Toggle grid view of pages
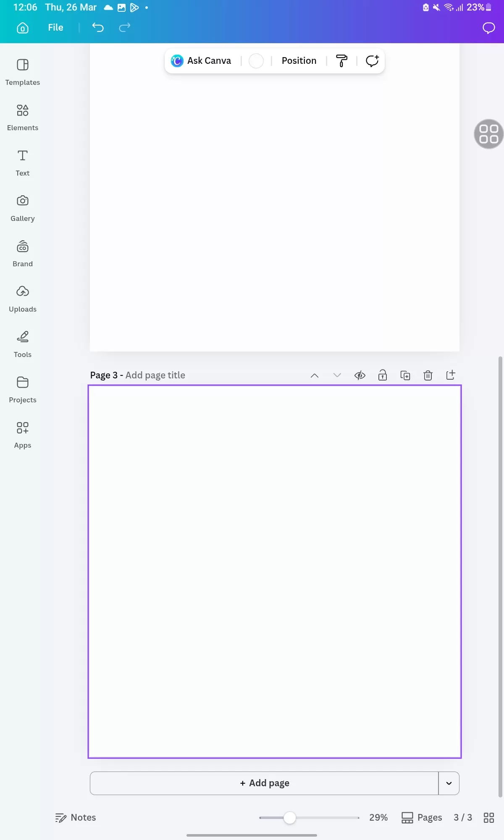504x840 pixels. 488,817
